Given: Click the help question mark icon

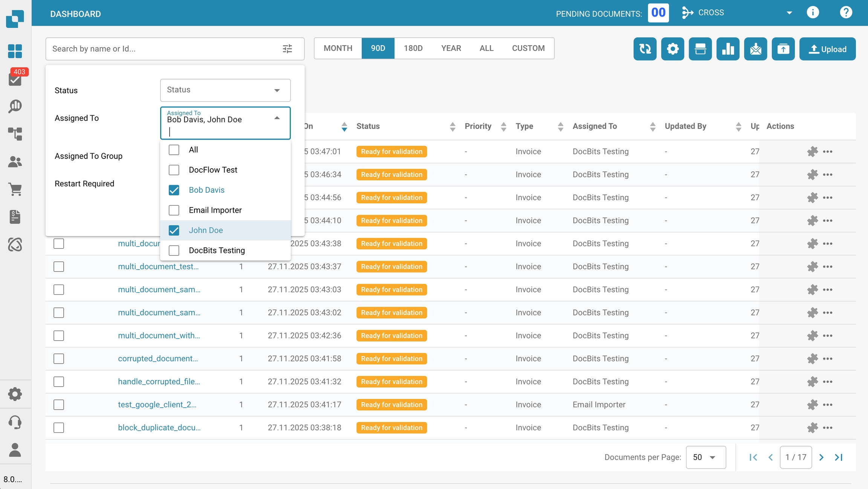Looking at the screenshot, I should coord(846,13).
